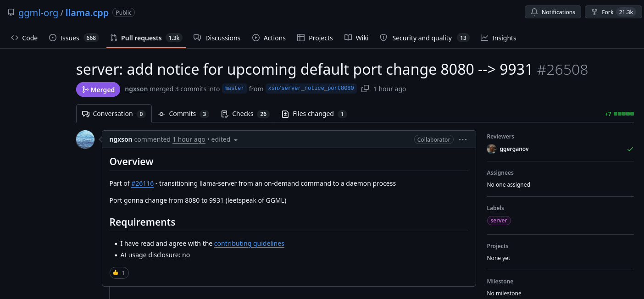This screenshot has width=644, height=299.
Task: Open the contributing guidelines link
Action: pyautogui.click(x=249, y=244)
